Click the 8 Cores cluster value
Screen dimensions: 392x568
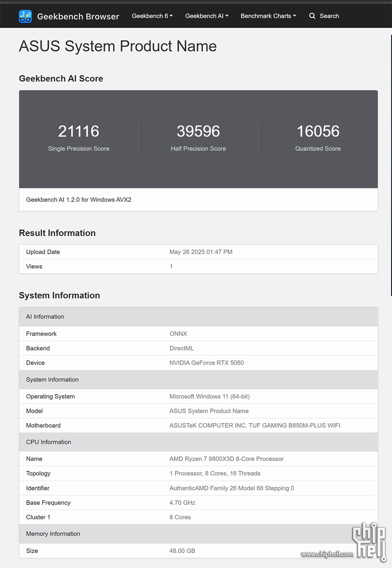180,517
